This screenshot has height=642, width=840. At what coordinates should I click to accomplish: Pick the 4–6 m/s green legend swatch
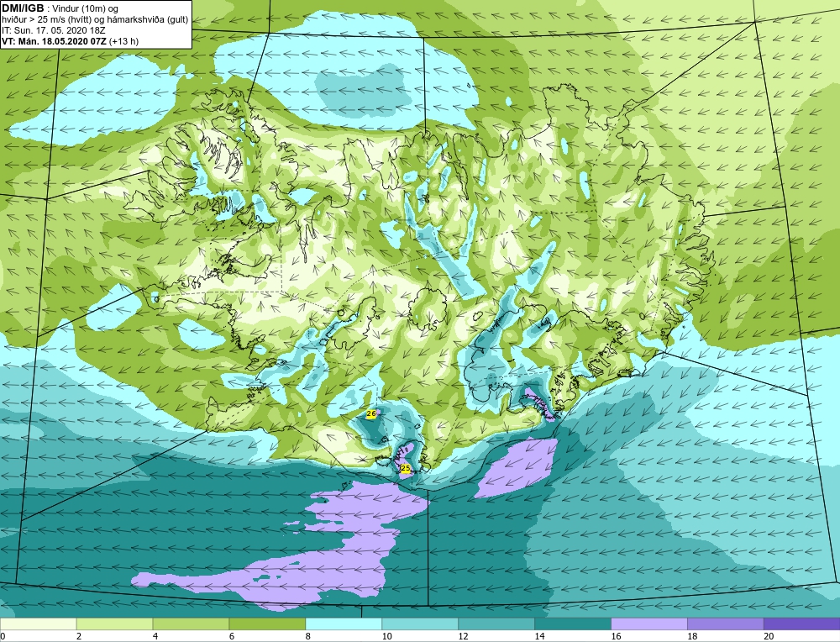click(x=191, y=624)
